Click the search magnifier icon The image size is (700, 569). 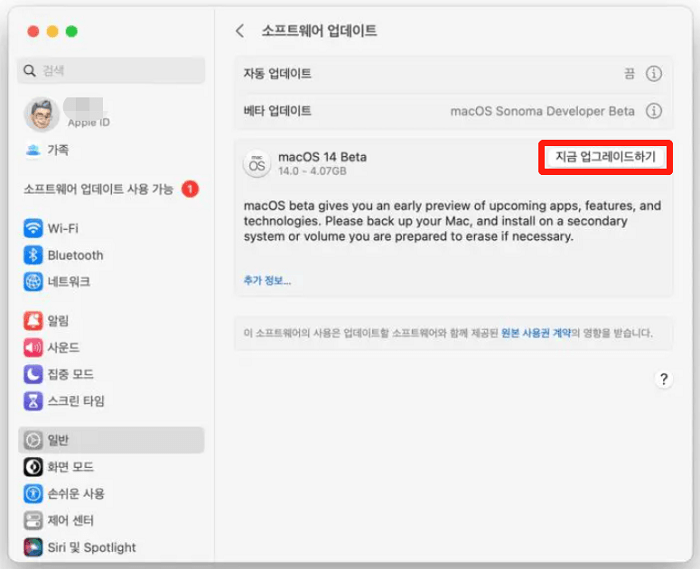29,71
